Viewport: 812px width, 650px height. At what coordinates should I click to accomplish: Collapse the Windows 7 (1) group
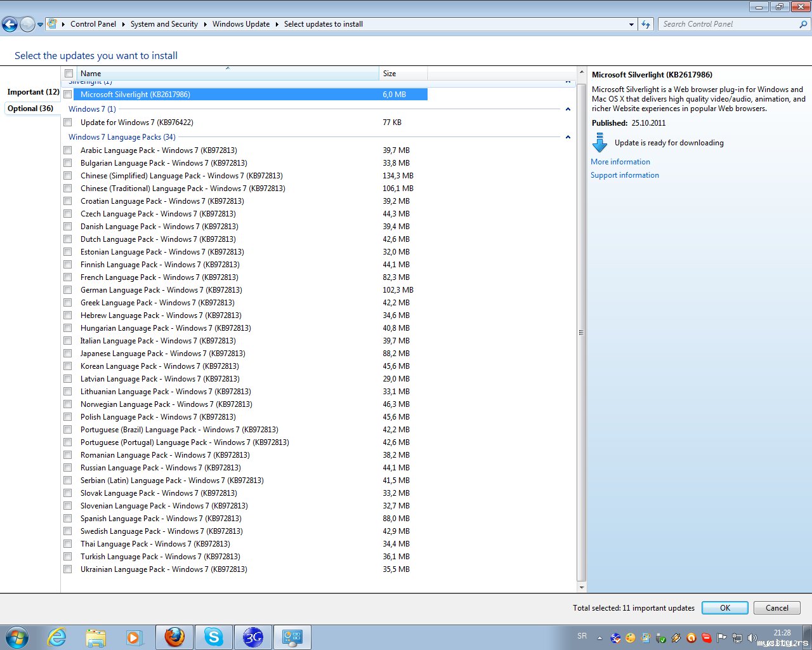(x=568, y=109)
